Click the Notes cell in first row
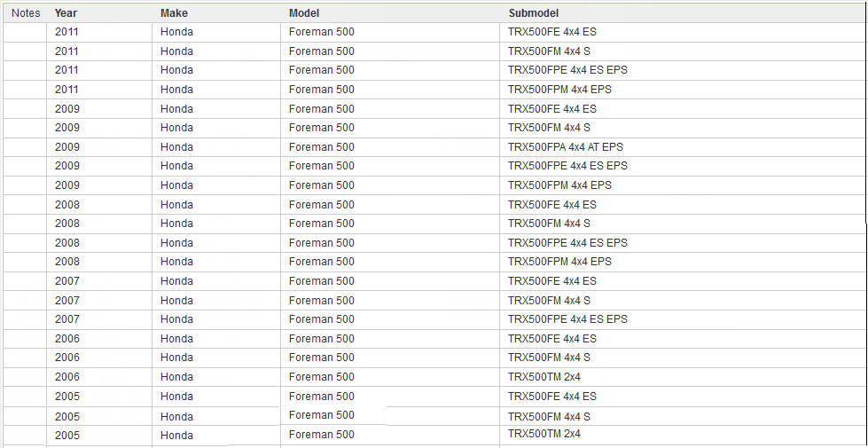The image size is (868, 448). pos(26,32)
